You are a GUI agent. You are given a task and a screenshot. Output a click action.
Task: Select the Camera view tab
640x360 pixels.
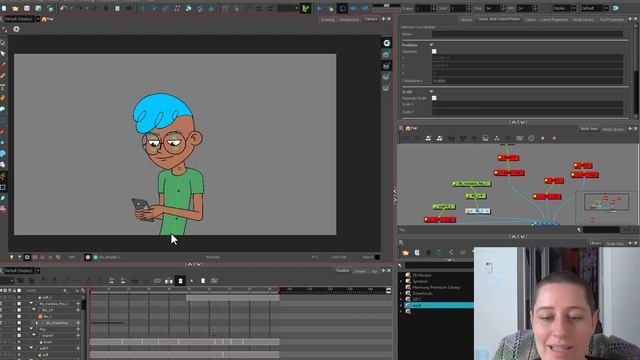(371, 19)
